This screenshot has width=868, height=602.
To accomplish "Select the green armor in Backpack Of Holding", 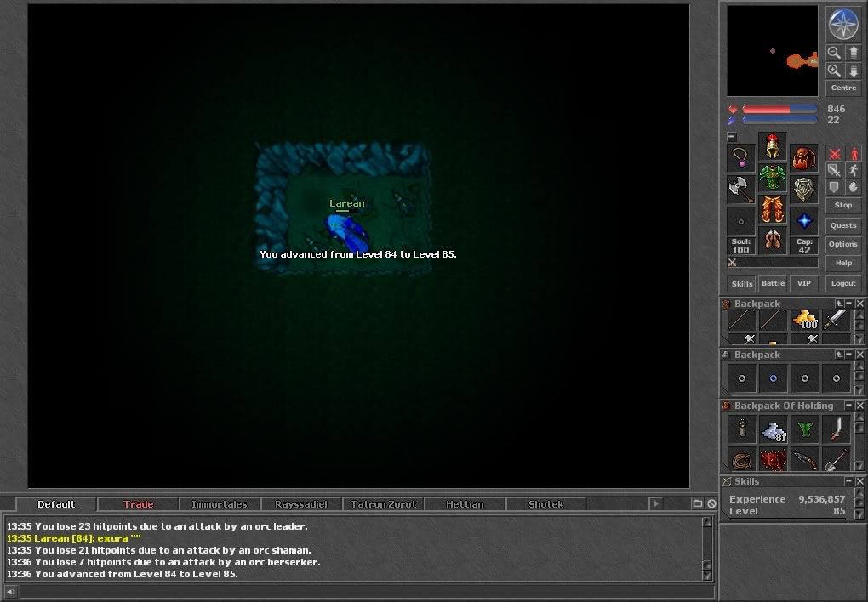I will pos(805,430).
